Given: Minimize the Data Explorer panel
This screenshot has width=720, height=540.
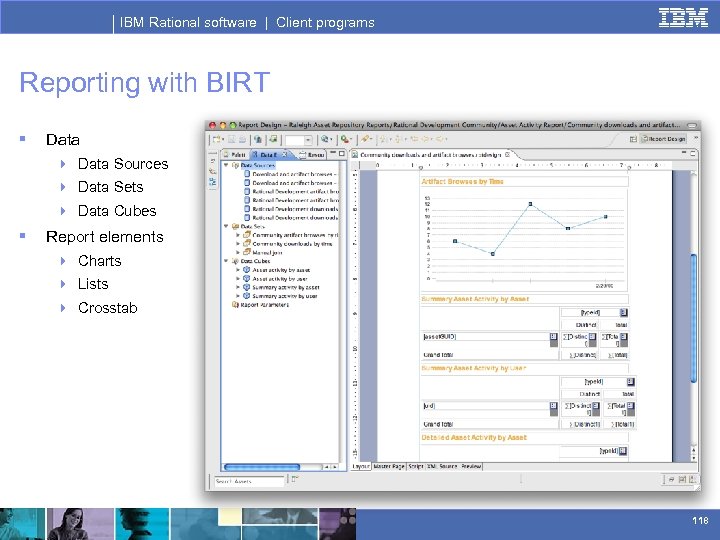Looking at the screenshot, I should pyautogui.click(x=333, y=153).
